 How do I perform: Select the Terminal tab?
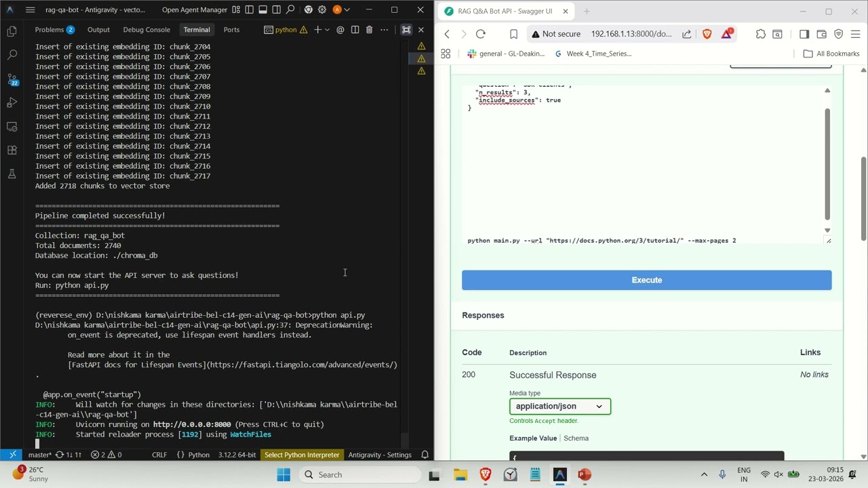pos(197,30)
